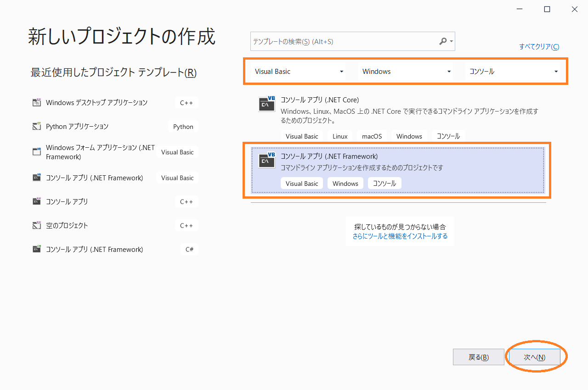
Task: Click the 空のプロジェクト template icon
Action: pyautogui.click(x=37, y=225)
